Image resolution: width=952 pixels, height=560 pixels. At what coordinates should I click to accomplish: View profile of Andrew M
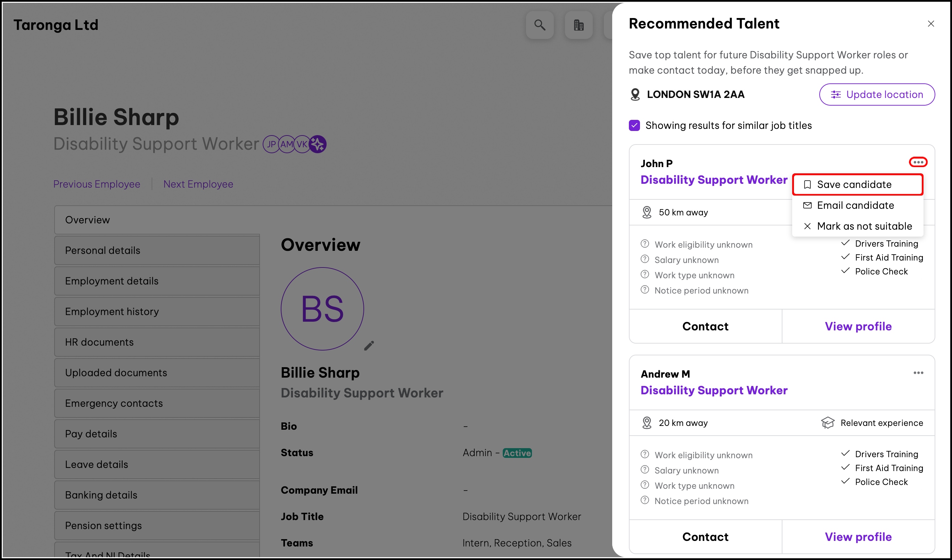(858, 537)
